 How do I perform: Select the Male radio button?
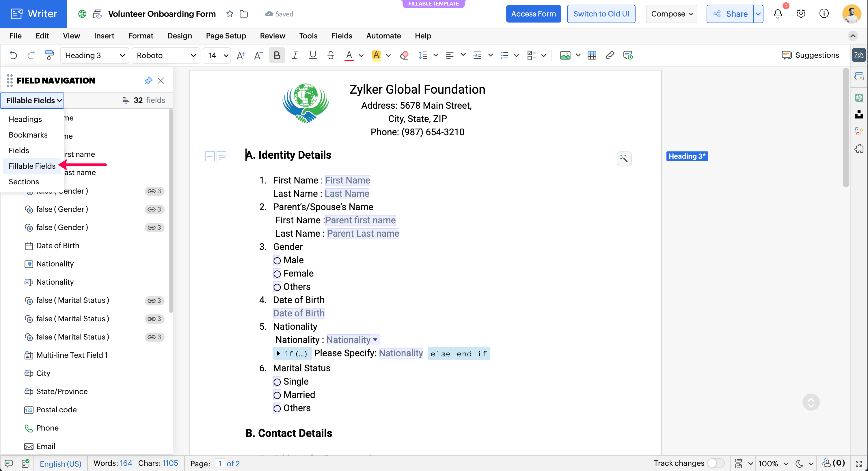(x=277, y=261)
